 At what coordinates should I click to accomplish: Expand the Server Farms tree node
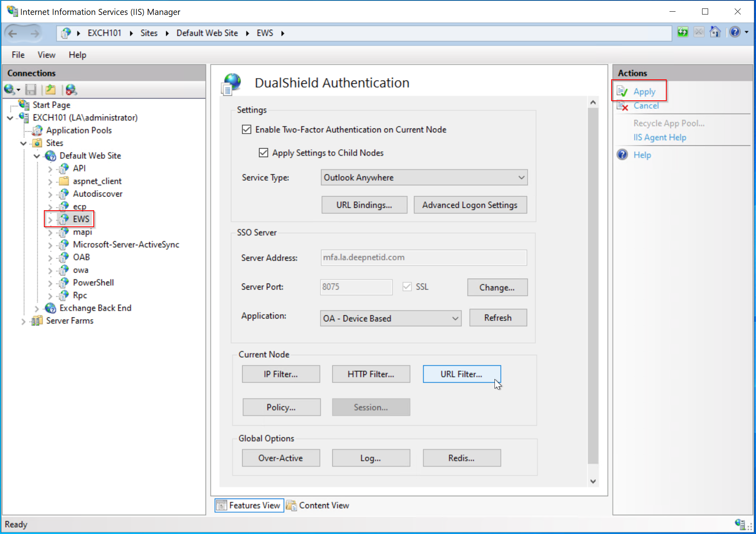pyautogui.click(x=23, y=321)
